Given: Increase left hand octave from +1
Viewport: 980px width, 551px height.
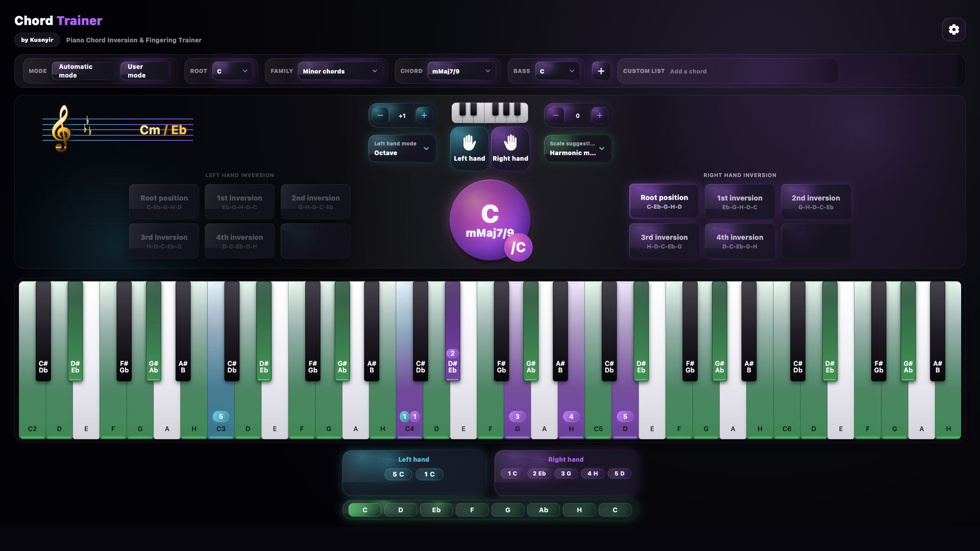Looking at the screenshot, I should pyautogui.click(x=424, y=115).
